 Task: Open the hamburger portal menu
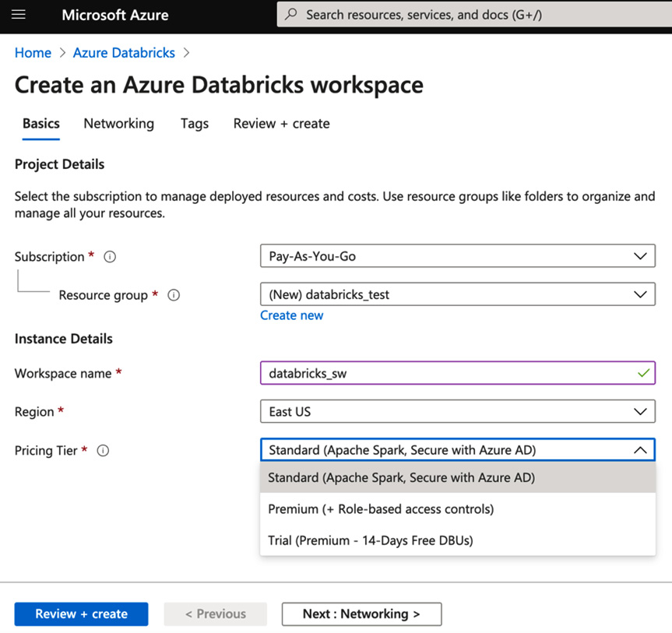pyautogui.click(x=19, y=15)
